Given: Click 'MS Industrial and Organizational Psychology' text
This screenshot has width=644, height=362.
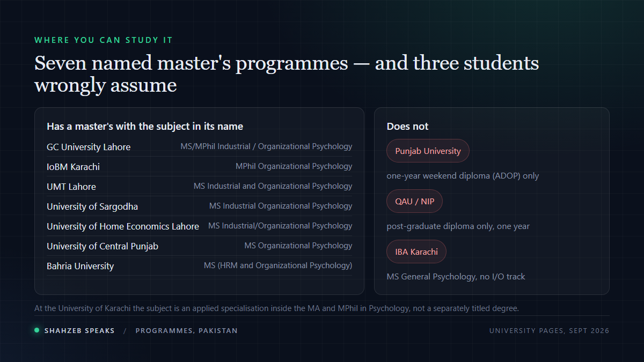Looking at the screenshot, I should point(273,186).
